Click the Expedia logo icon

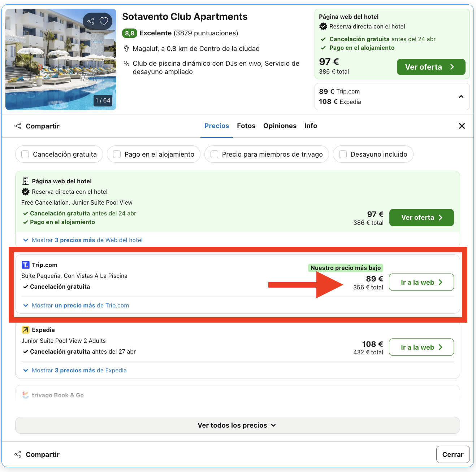[x=25, y=329]
